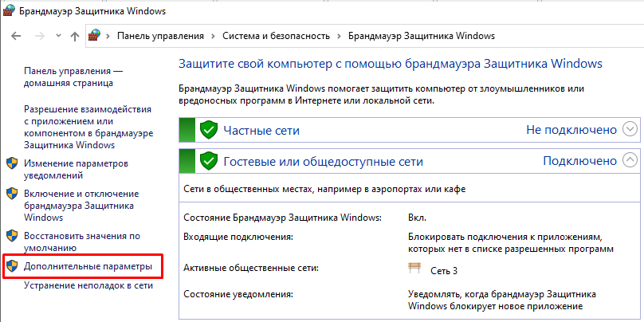Expand the Частные сети section chevron
The height and width of the screenshot is (322, 644).
point(630,129)
